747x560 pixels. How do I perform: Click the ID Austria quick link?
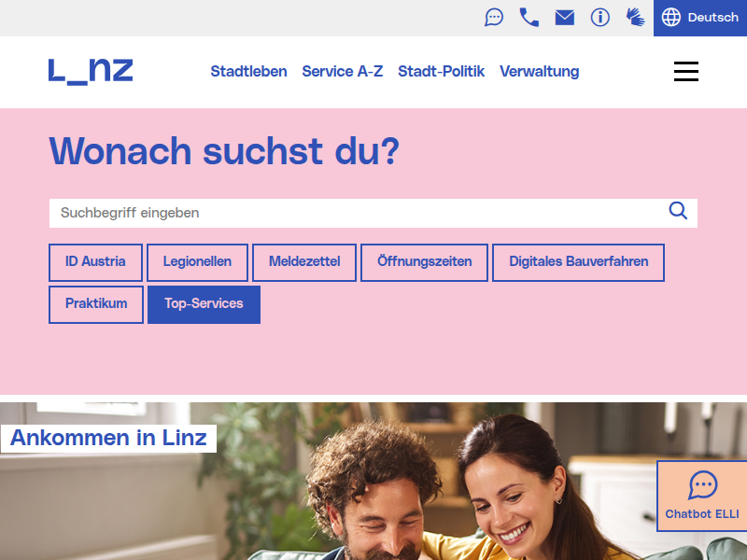[95, 262]
